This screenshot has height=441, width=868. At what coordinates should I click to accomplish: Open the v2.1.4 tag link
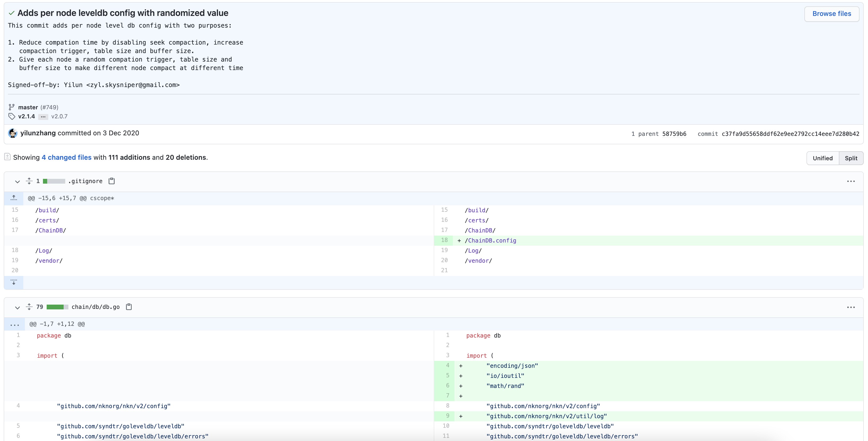(27, 116)
